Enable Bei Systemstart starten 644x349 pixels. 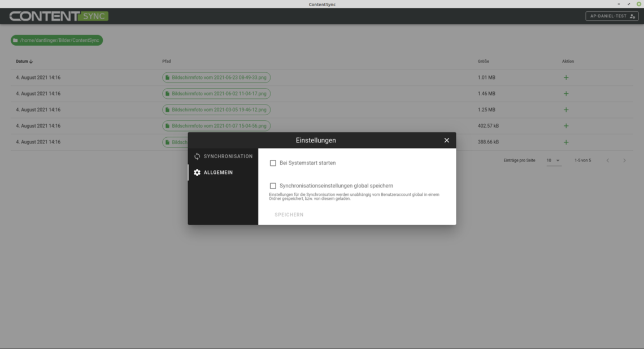[273, 162]
